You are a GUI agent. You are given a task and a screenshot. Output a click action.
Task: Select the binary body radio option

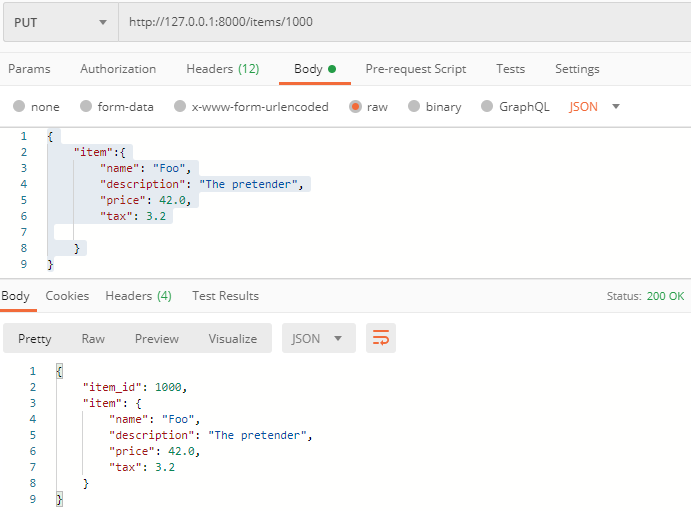pyautogui.click(x=413, y=107)
